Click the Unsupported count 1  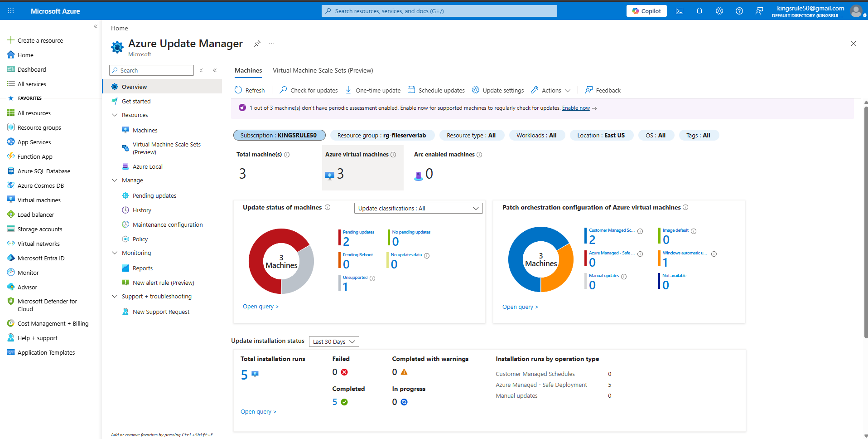point(345,287)
